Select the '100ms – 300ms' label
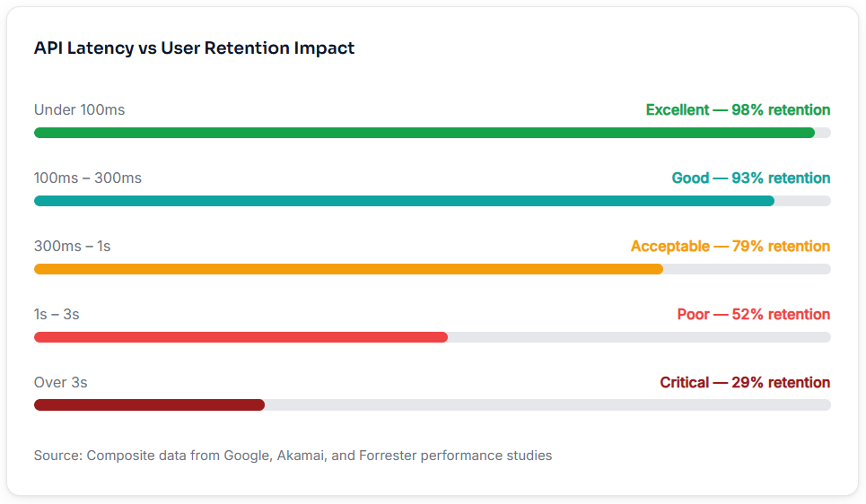This screenshot has height=504, width=866. pyautogui.click(x=88, y=178)
